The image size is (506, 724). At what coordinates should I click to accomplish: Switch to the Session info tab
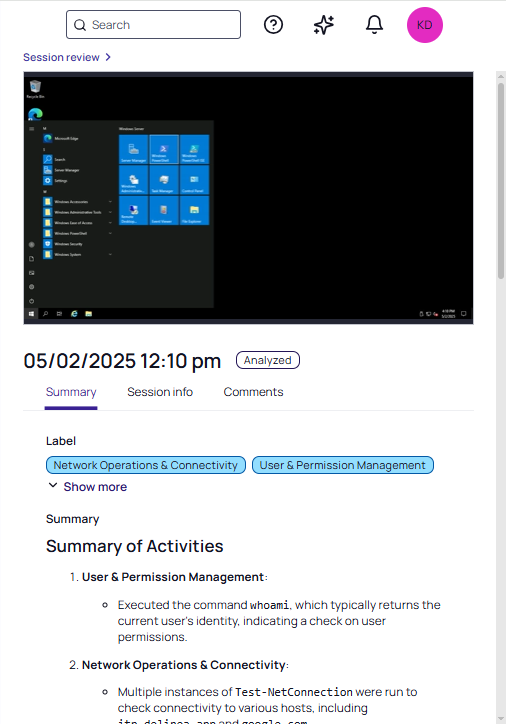(x=160, y=392)
